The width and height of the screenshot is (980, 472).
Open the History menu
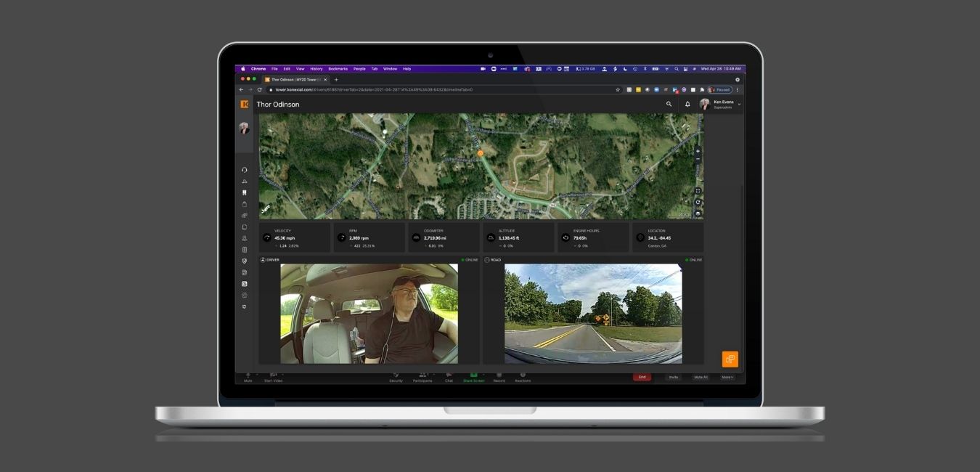tap(317, 69)
